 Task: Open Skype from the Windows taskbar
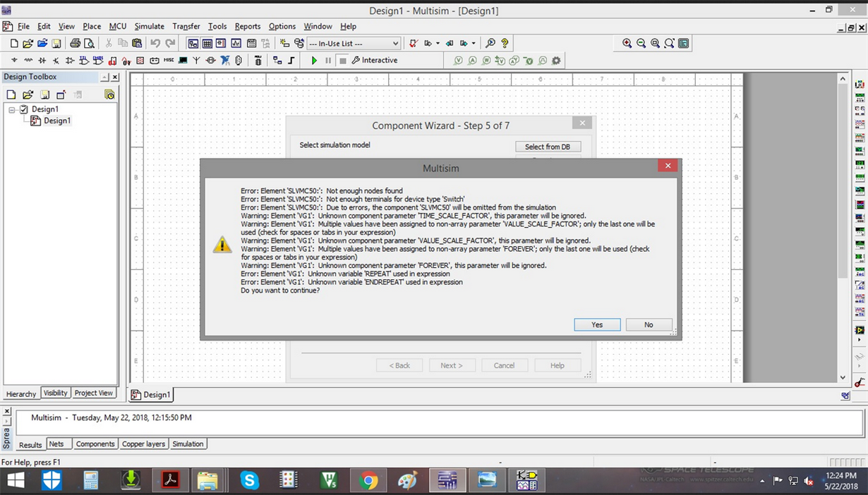click(249, 481)
